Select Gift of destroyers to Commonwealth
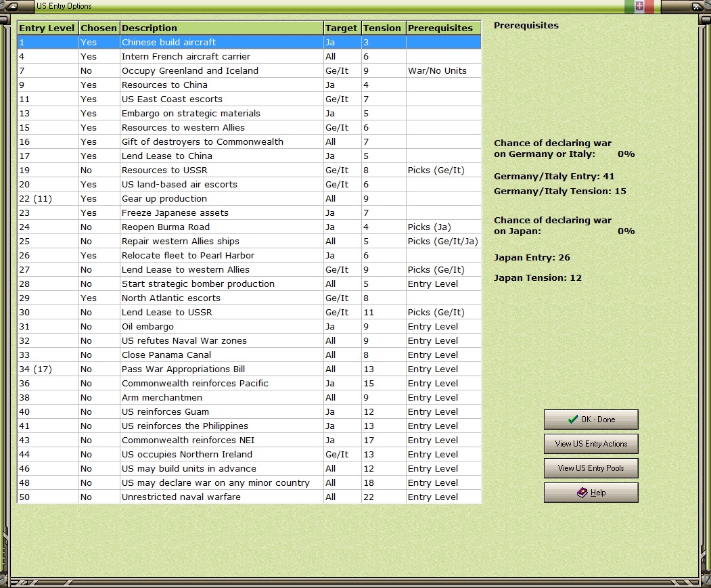Image resolution: width=711 pixels, height=588 pixels. (x=249, y=141)
